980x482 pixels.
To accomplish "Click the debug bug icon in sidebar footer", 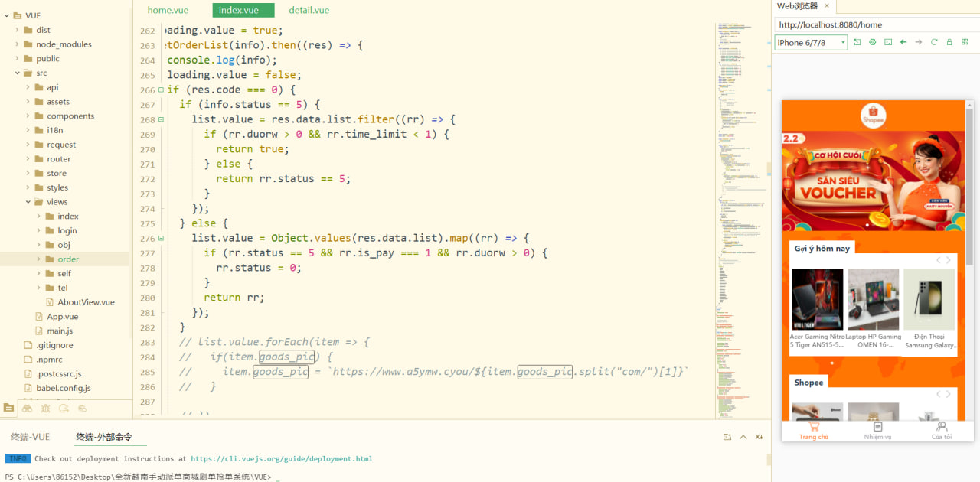I will (x=46, y=409).
